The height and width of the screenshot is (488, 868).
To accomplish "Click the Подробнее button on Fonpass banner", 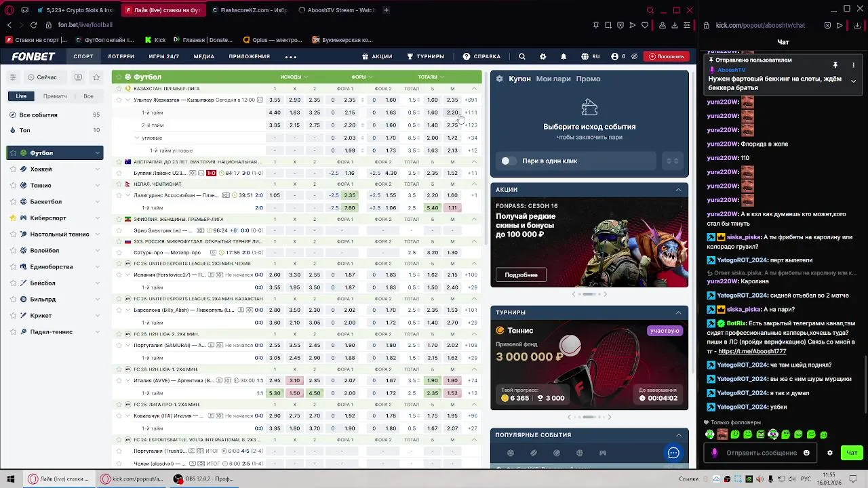I will 521,274.
